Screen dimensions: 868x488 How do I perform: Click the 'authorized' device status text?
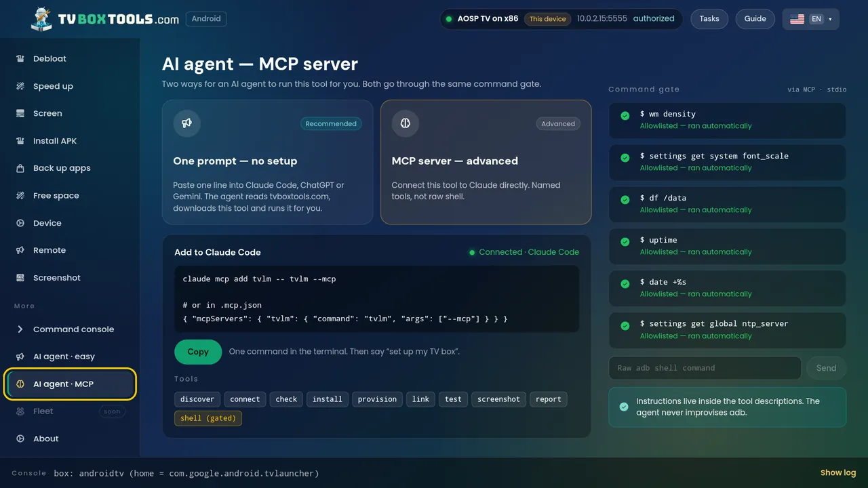[x=654, y=19]
